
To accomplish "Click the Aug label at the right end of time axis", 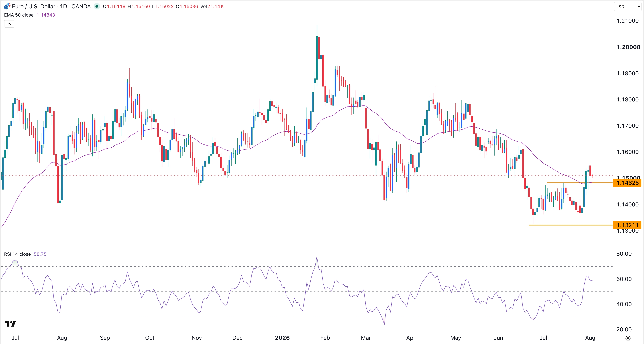I will (x=590, y=338).
